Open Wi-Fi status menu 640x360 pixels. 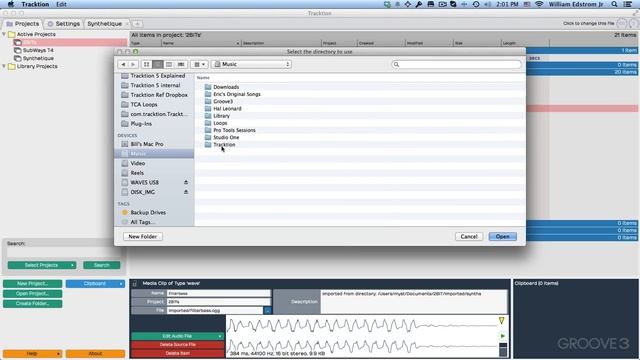539,4
